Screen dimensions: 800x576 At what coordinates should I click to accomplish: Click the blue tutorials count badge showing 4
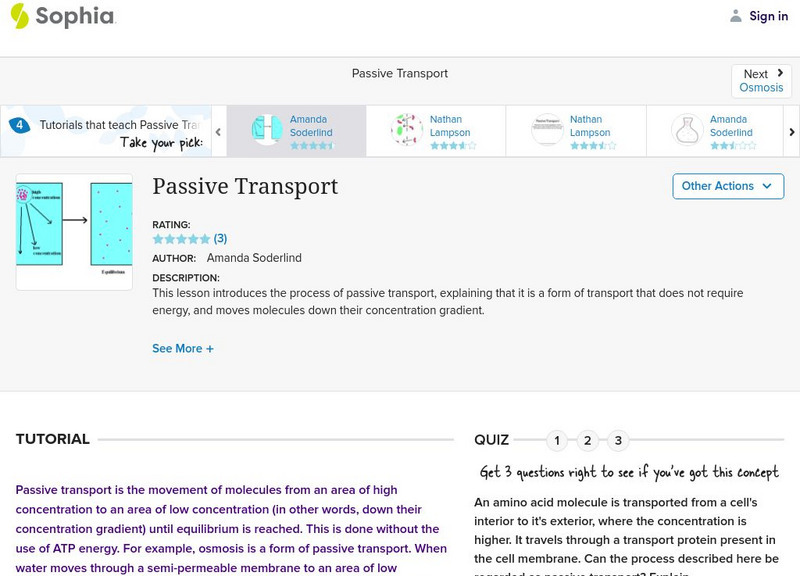[x=19, y=126]
